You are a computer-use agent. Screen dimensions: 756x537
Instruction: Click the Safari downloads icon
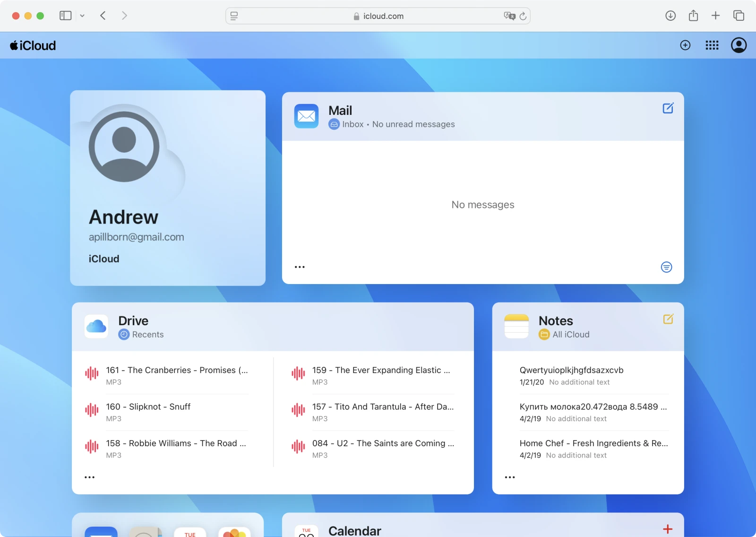tap(670, 15)
